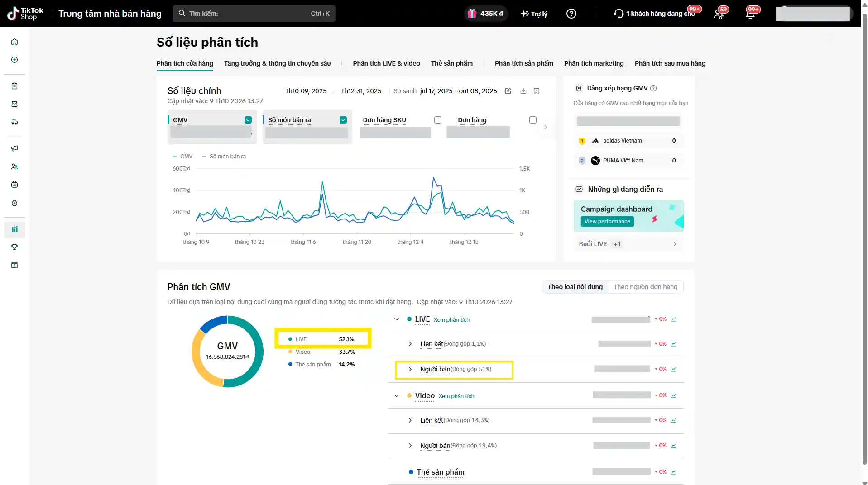The height and width of the screenshot is (485, 868).
Task: Open trend chart icon for Video row
Action: (x=673, y=395)
